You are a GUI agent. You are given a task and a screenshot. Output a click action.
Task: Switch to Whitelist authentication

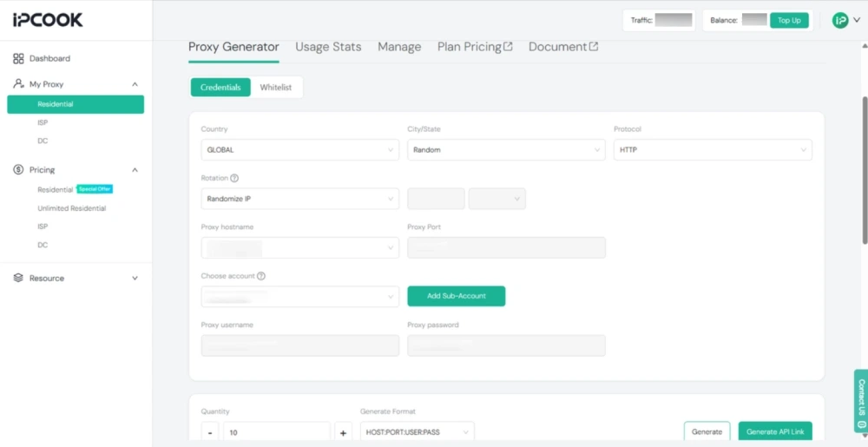276,88
